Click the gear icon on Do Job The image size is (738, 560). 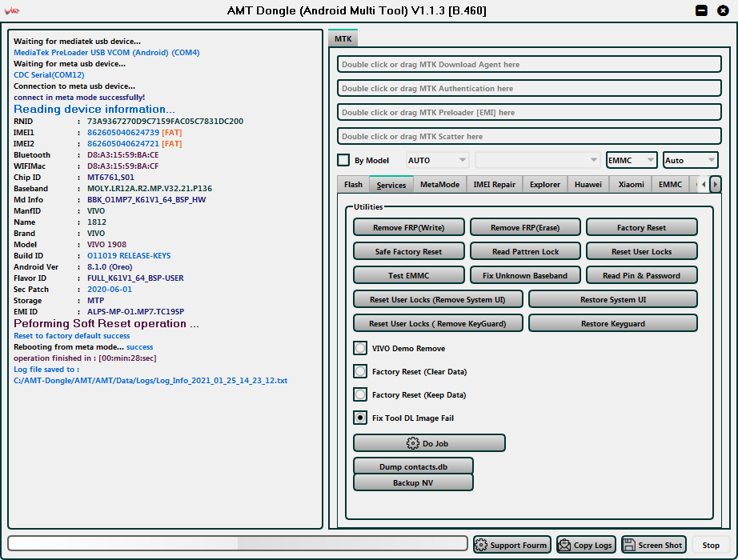click(x=413, y=443)
